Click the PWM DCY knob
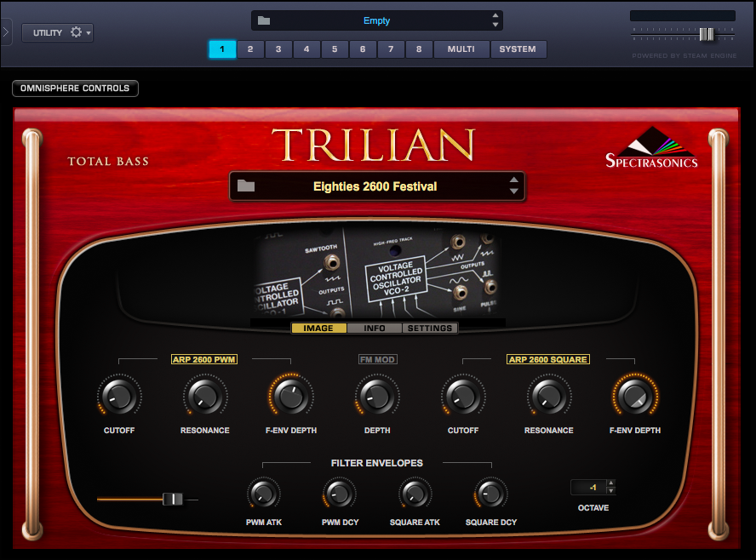The width and height of the screenshot is (756, 560). 340,494
